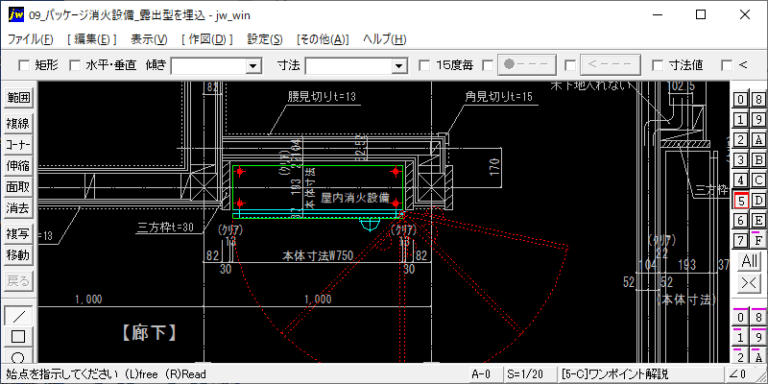Image resolution: width=768 pixels, height=384 pixels.
Task: Click the cross-arrows button below the All button
Action: [x=749, y=283]
